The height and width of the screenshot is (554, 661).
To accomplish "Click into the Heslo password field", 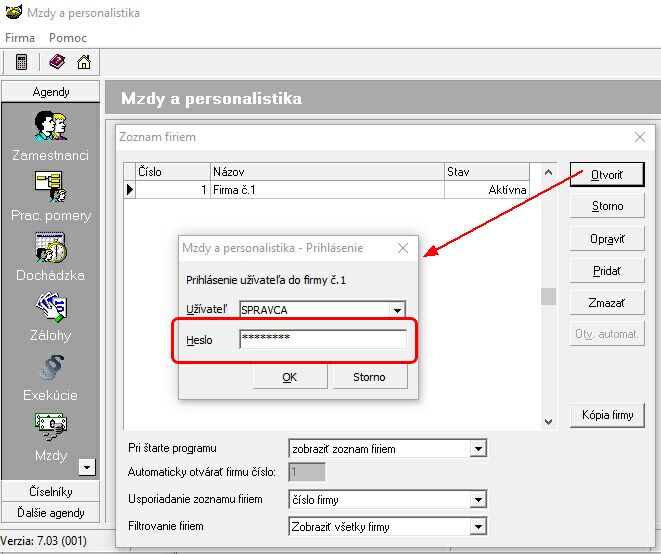I will [323, 339].
